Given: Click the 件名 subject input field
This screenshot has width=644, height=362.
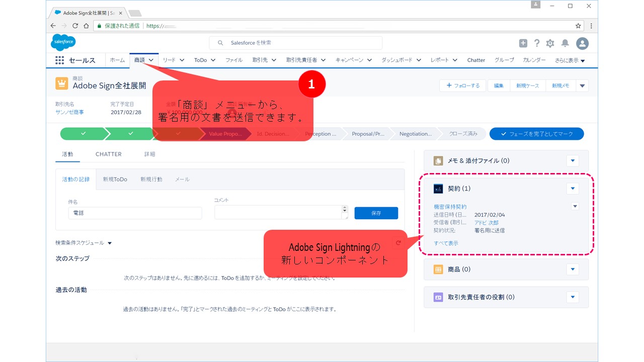Looking at the screenshot, I should (135, 213).
